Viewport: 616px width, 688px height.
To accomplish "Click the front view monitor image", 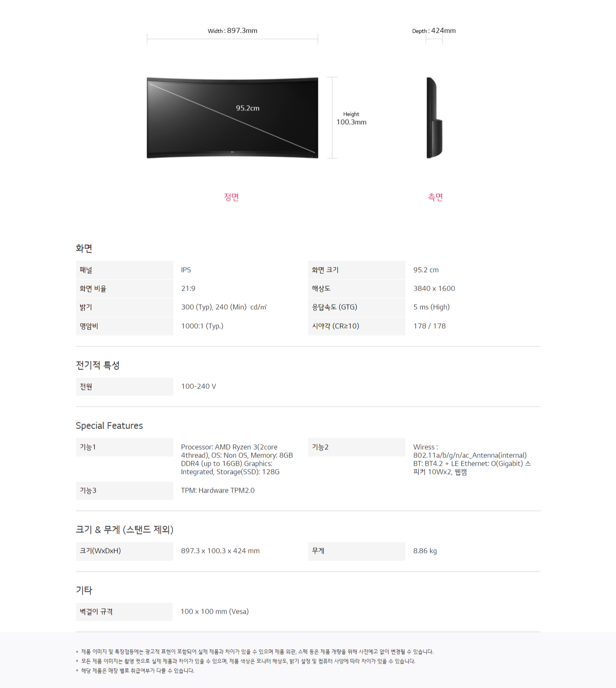I will (x=232, y=118).
